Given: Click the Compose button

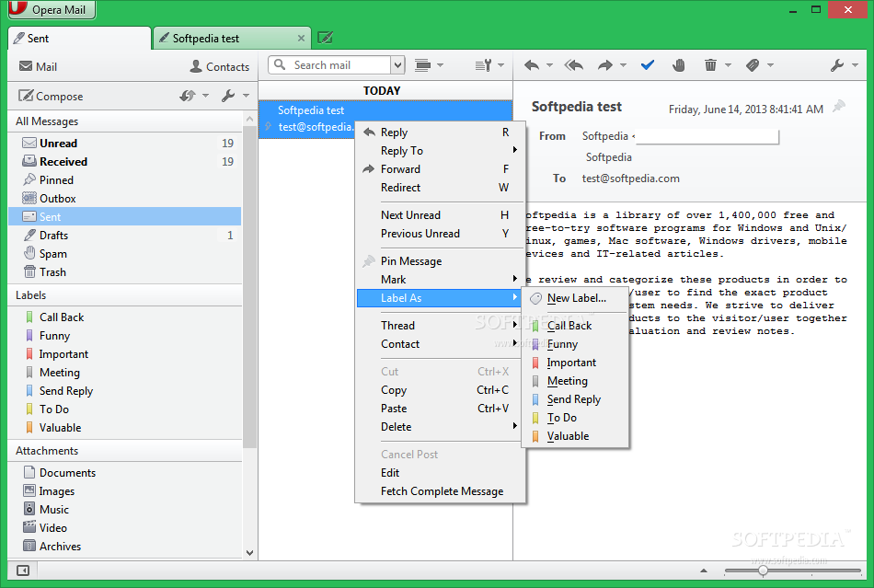Looking at the screenshot, I should point(51,96).
